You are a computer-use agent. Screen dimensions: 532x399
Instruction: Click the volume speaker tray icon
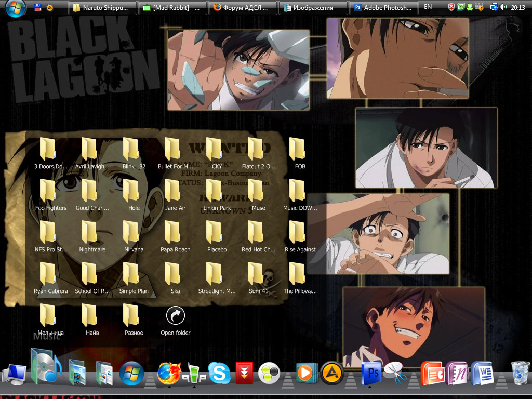click(503, 7)
